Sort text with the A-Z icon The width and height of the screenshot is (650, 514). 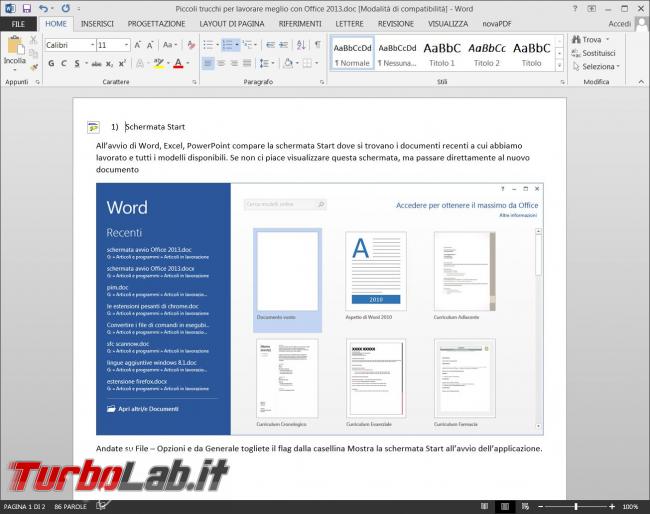pyautogui.click(x=301, y=45)
